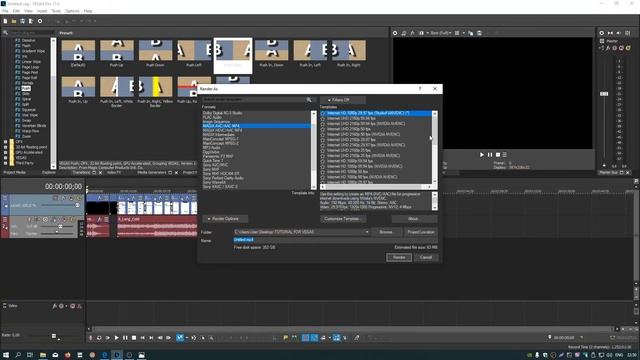Expand the Third Party folder

[x=5, y=163]
